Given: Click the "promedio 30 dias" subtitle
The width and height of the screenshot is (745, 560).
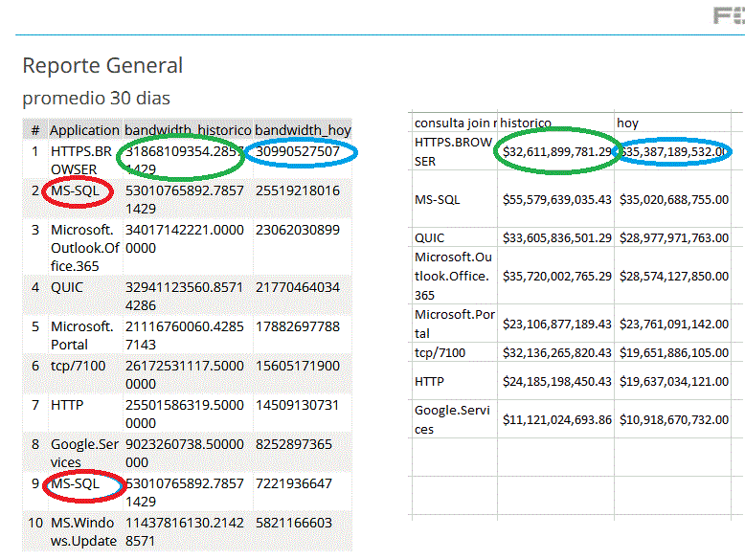Looking at the screenshot, I should (x=97, y=99).
